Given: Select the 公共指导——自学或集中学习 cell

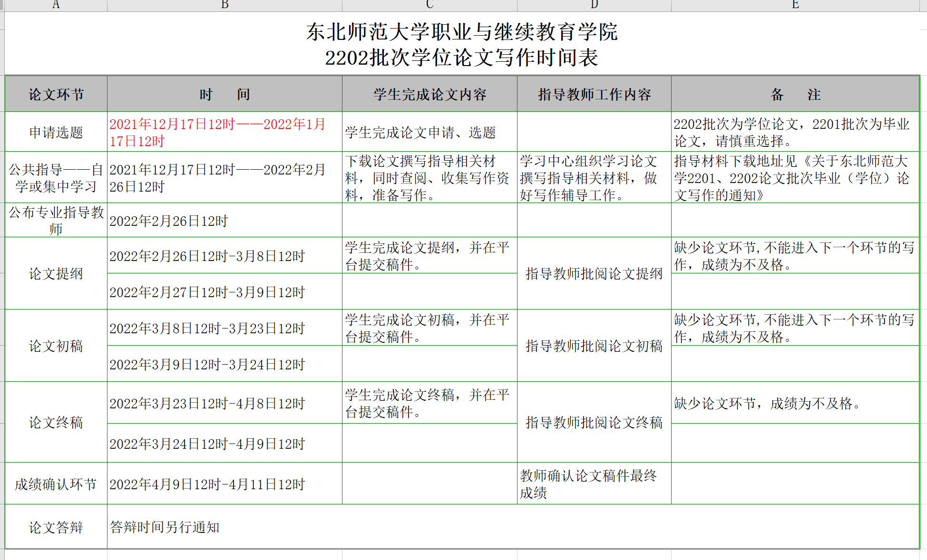Looking at the screenshot, I should click(56, 177).
